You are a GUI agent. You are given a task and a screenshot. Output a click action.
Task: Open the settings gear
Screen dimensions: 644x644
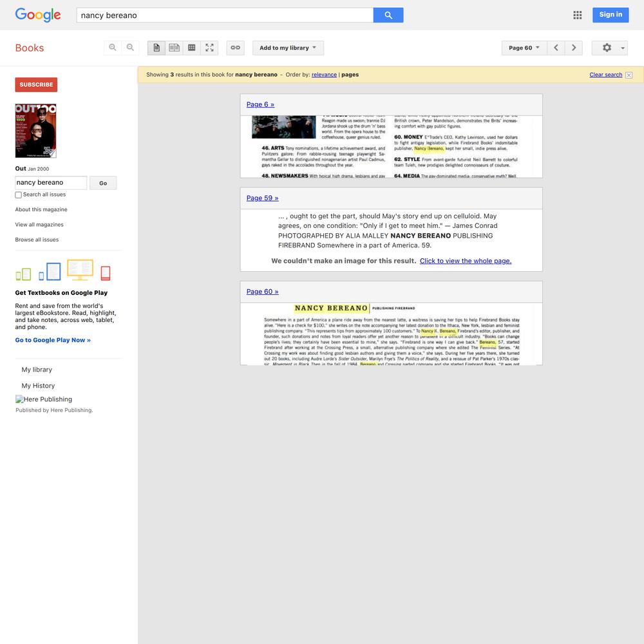click(607, 48)
